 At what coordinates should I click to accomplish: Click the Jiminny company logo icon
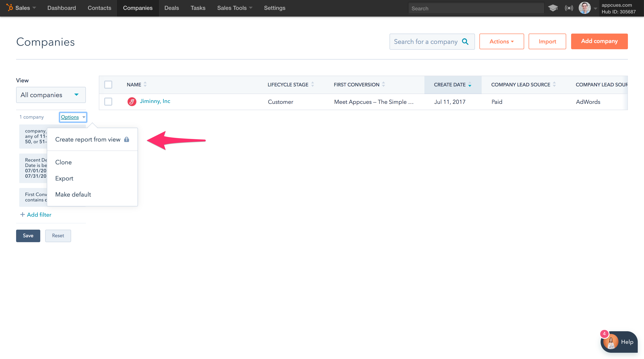point(132,102)
